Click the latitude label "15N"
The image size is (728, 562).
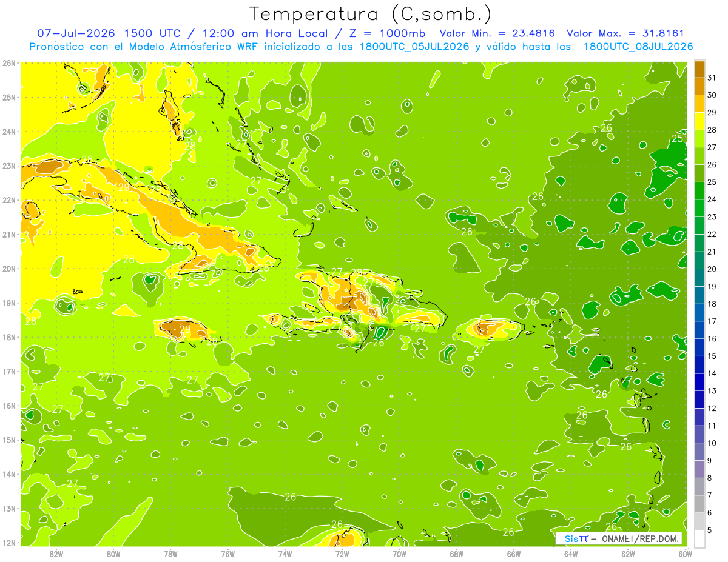(8, 440)
